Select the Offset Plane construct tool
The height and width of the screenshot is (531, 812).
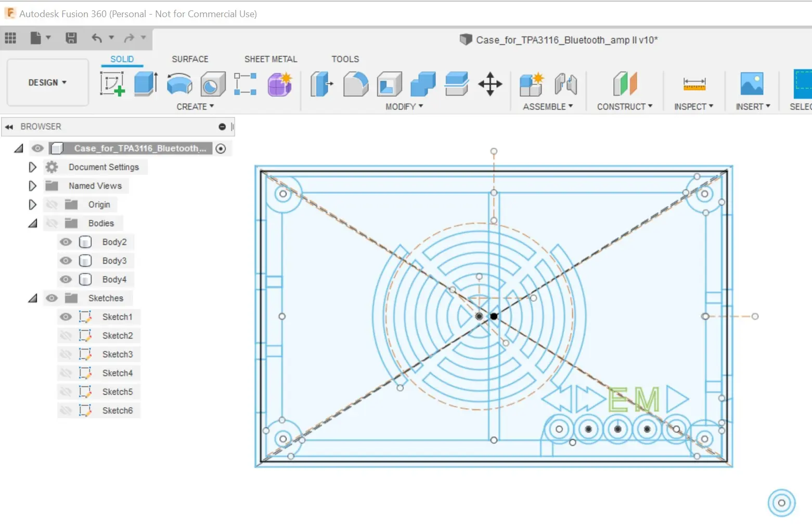(x=625, y=84)
